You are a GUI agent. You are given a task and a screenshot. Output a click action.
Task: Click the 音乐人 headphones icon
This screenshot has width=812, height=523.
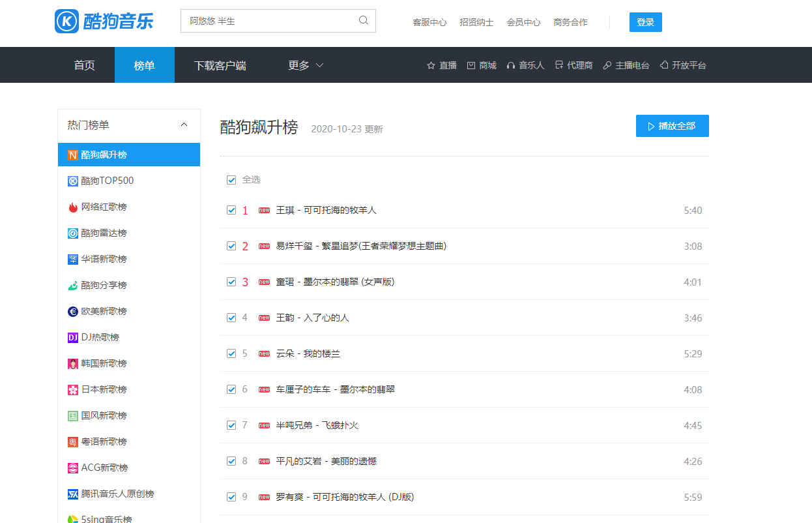tap(512, 65)
